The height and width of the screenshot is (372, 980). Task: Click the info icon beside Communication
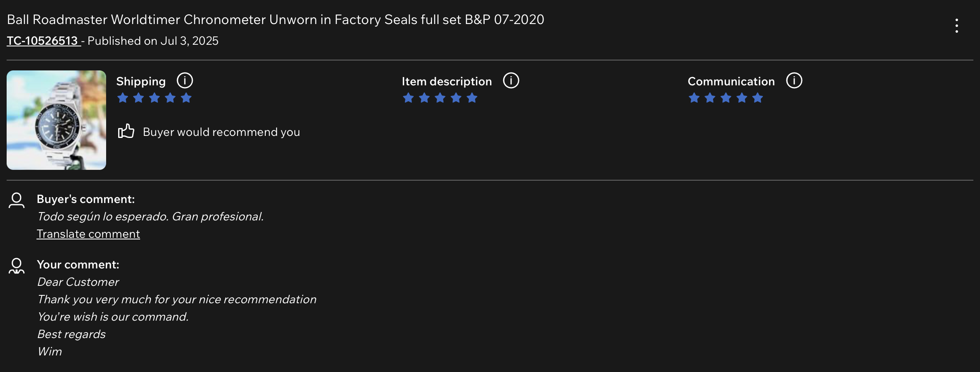[x=794, y=80]
